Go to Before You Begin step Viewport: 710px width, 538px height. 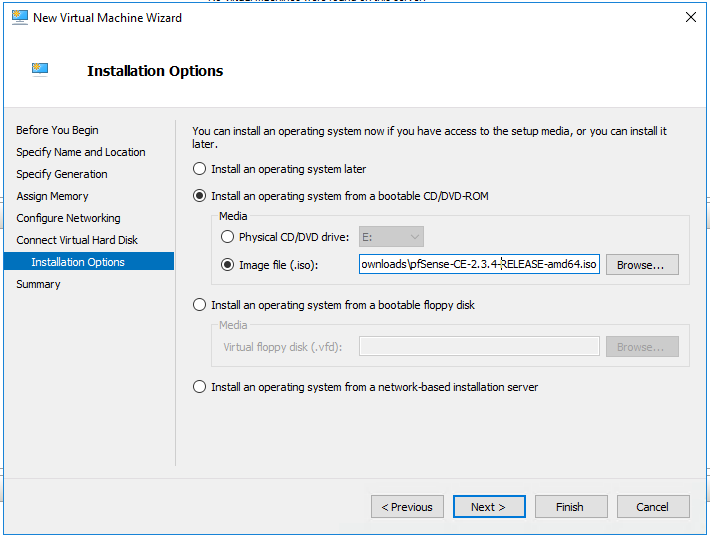[x=57, y=130]
